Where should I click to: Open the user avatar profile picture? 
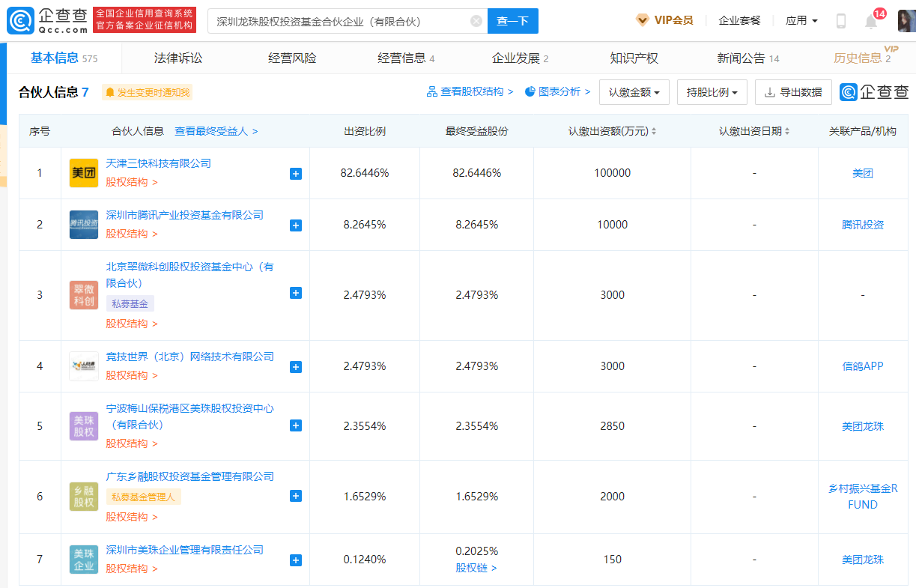906,21
